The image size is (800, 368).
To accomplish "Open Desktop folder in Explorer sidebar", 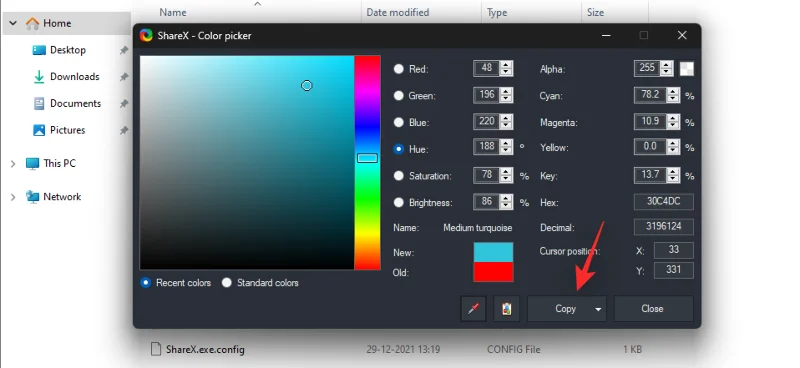I will (x=67, y=50).
